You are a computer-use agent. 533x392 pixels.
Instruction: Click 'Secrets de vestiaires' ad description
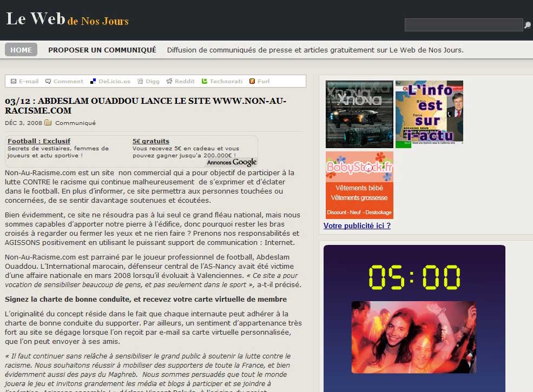point(58,152)
